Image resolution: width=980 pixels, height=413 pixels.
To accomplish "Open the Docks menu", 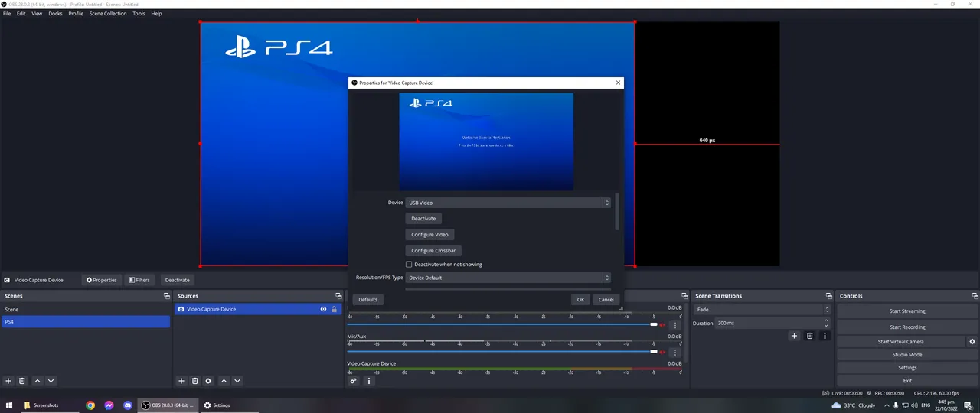I will click(55, 14).
